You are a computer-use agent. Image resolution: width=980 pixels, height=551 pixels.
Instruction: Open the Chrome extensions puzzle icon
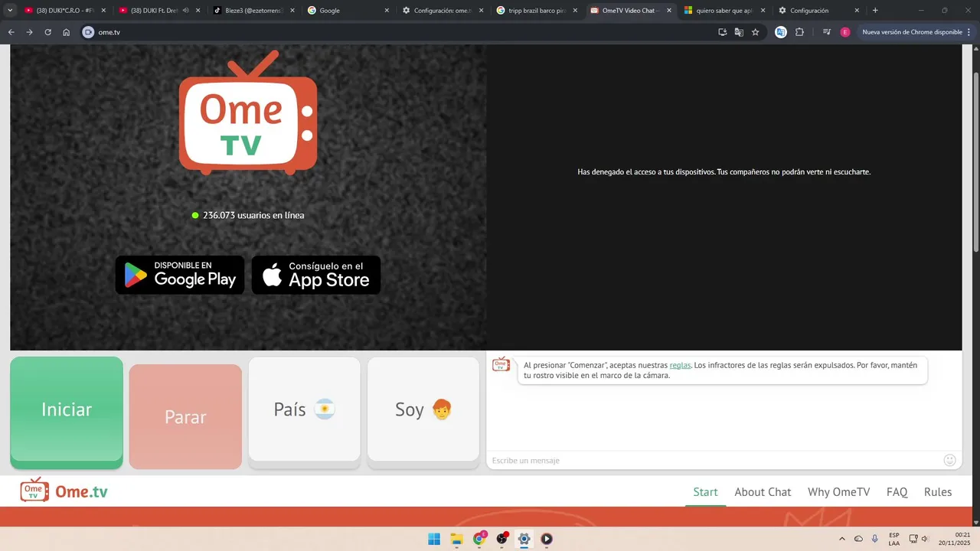pyautogui.click(x=799, y=32)
